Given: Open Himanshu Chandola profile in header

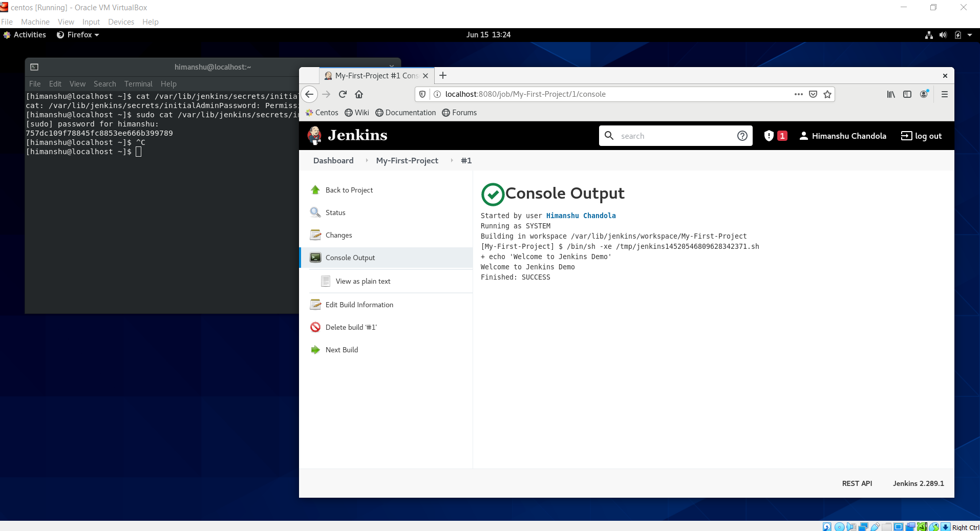Looking at the screenshot, I should (x=843, y=136).
